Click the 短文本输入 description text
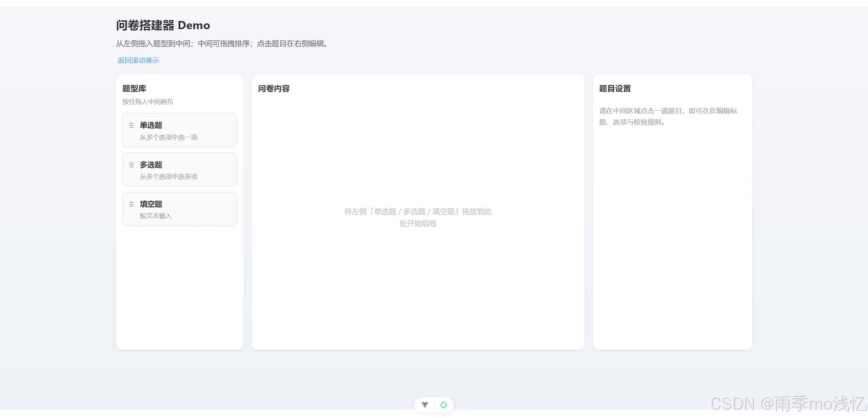Viewport: 868px width, 418px height. pyautogui.click(x=156, y=216)
